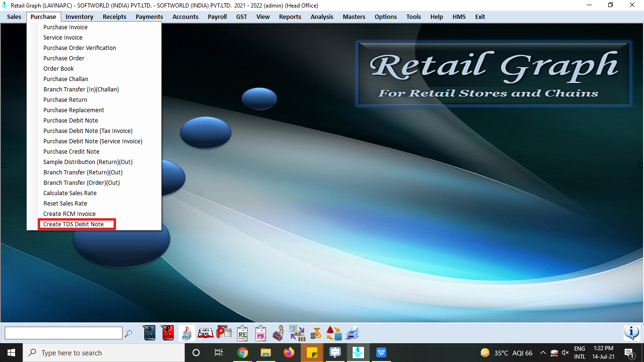The image size is (644, 362).
Task: Open the chat bubble app in taskbar
Action: coord(335,353)
